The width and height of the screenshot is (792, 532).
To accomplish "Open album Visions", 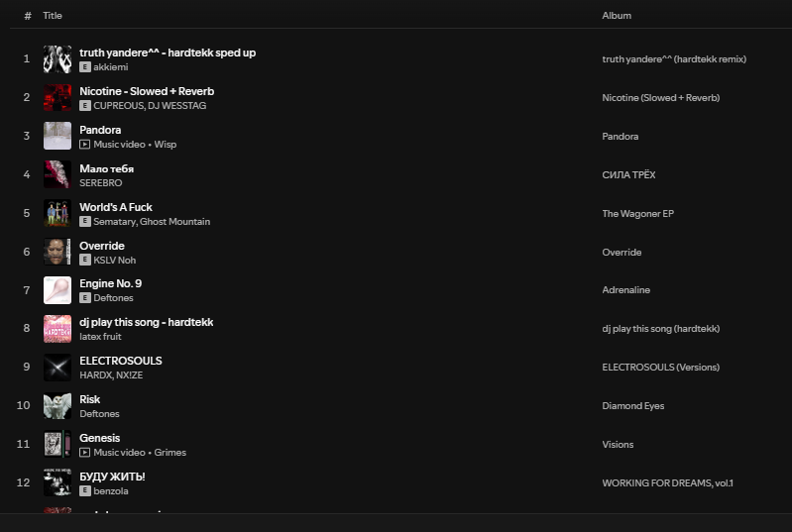I will pyautogui.click(x=618, y=444).
